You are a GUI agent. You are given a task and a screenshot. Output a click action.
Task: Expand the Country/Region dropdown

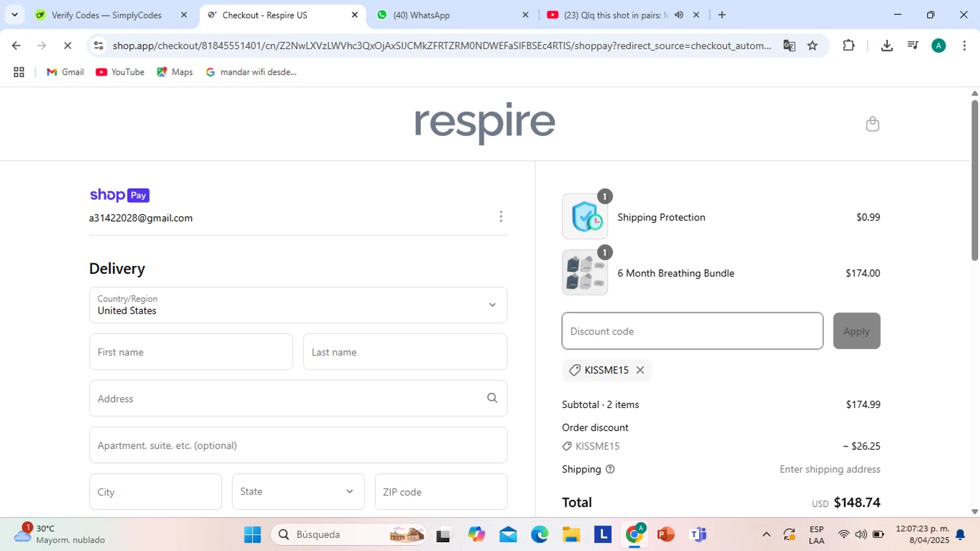(298, 305)
